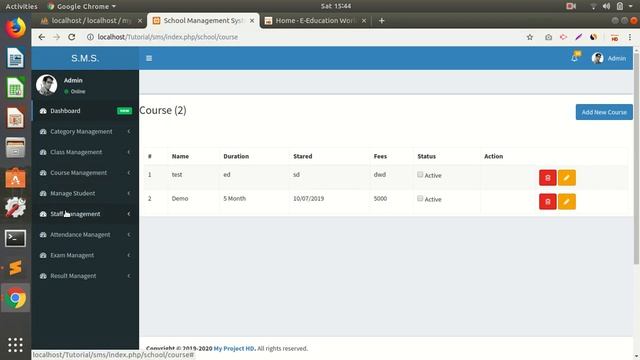
Task: Open the notifications bell icon
Action: 575,58
